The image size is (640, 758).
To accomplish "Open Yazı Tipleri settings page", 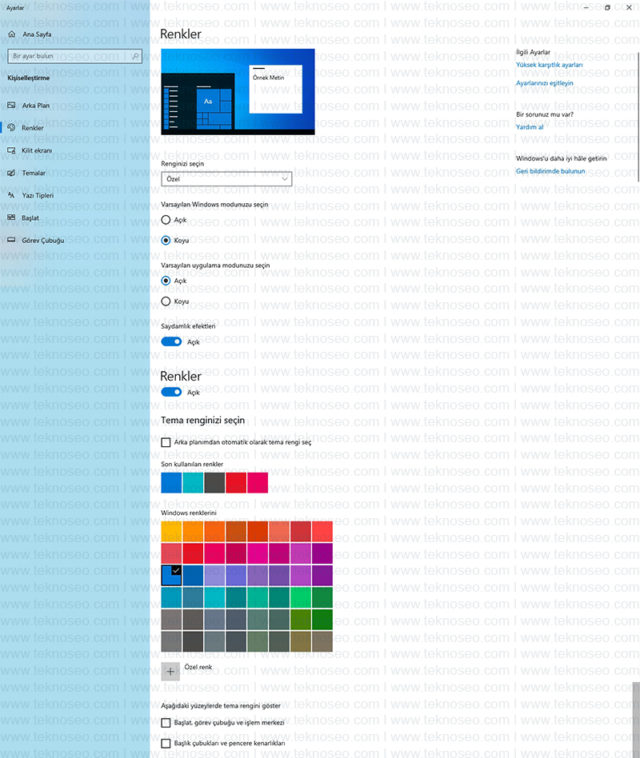I will pos(75,195).
